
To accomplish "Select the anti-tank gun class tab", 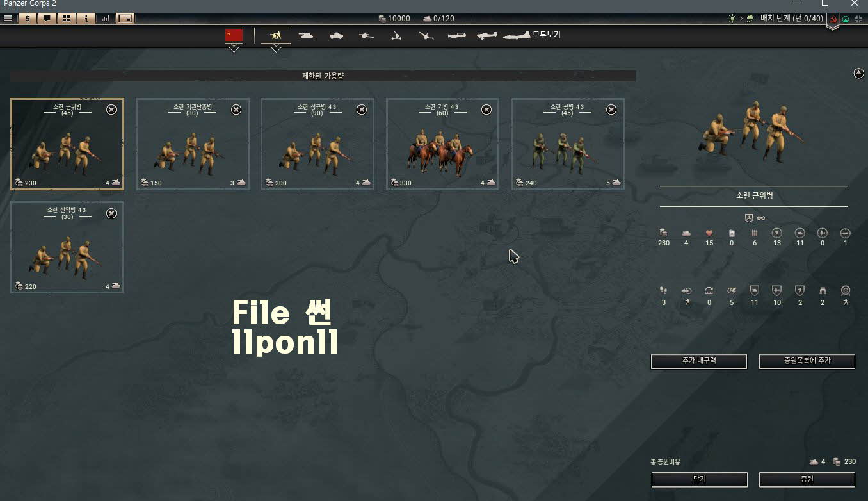I will 366,36.
